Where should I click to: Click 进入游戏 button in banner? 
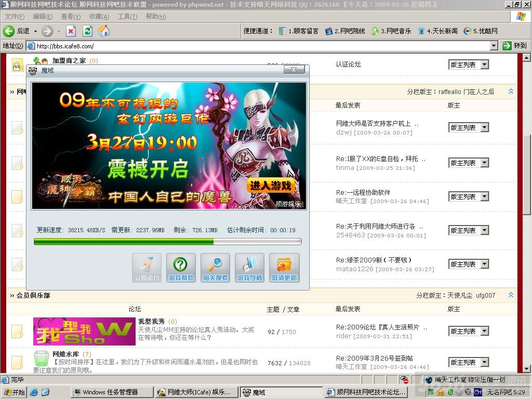pos(270,186)
